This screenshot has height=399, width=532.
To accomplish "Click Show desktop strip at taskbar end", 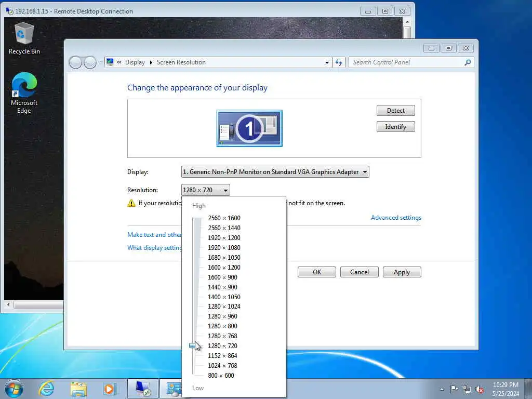I will [528, 389].
